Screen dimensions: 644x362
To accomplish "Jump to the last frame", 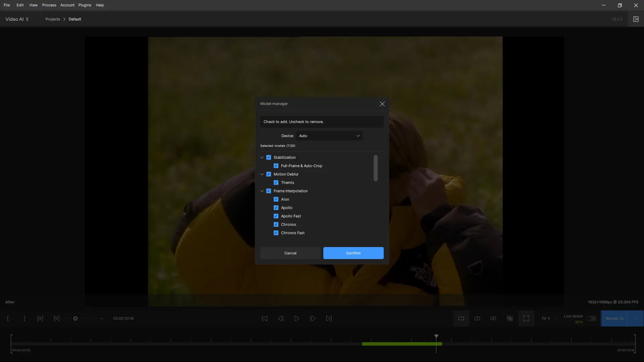I will click(329, 318).
